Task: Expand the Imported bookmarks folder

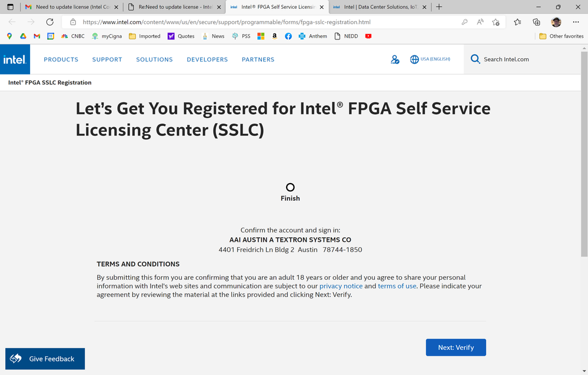Action: pos(145,36)
